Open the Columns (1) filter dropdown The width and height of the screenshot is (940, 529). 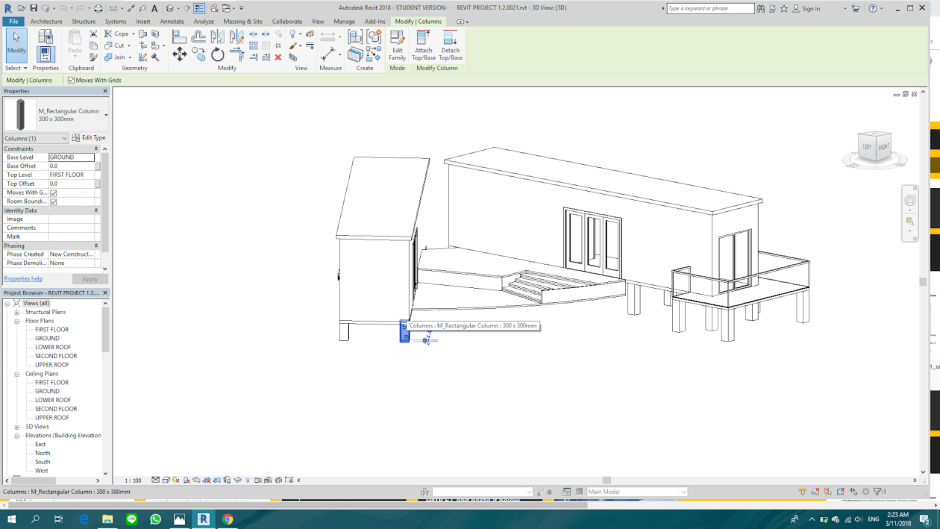click(x=65, y=138)
